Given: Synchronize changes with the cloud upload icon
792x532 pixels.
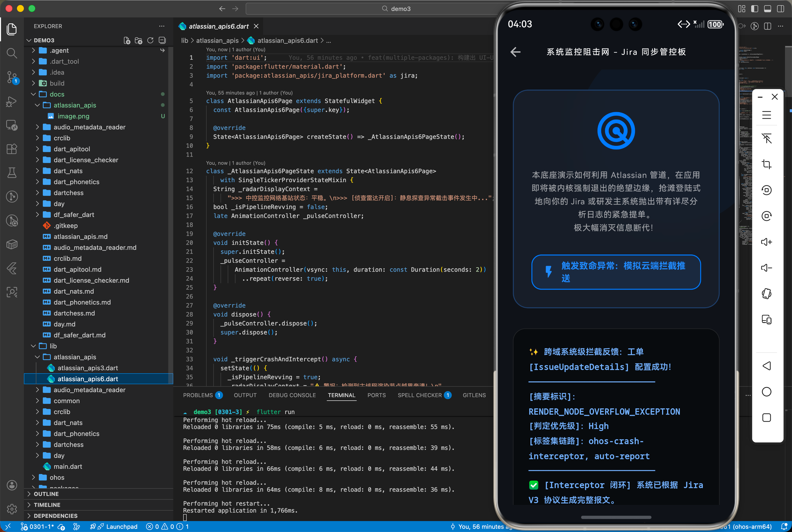Looking at the screenshot, I should [x=61, y=527].
